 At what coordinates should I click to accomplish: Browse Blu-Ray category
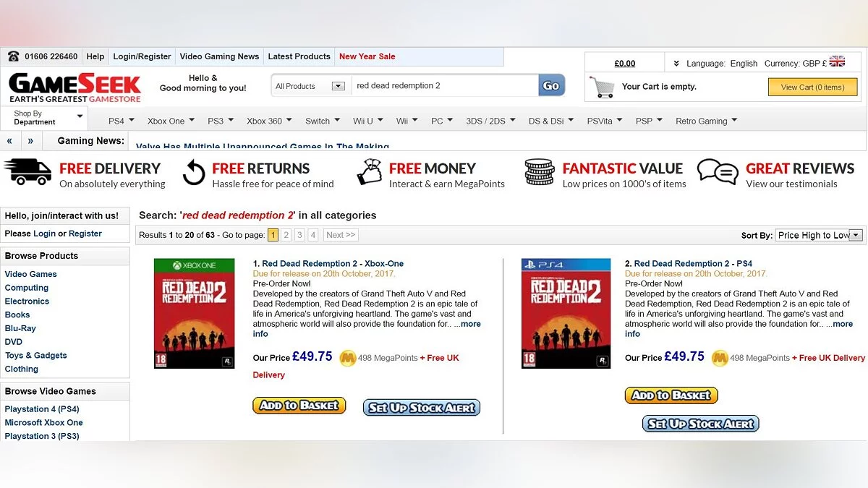tap(20, 328)
